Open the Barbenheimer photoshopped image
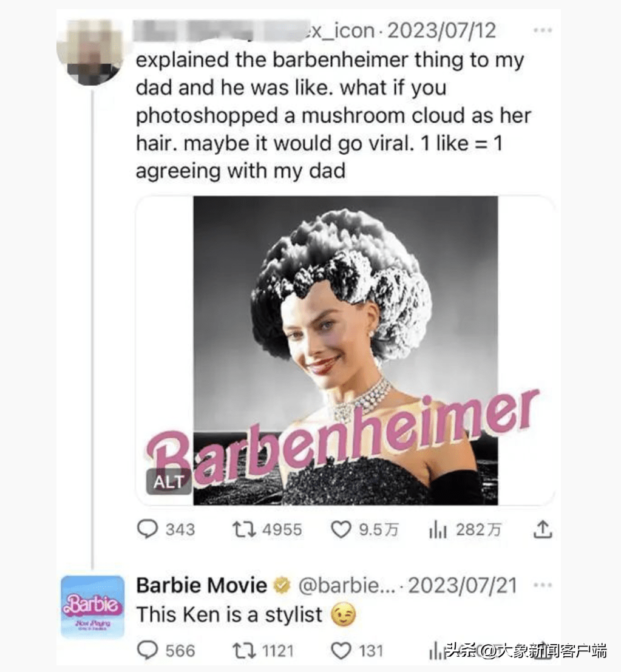This screenshot has width=621, height=672. click(345, 350)
